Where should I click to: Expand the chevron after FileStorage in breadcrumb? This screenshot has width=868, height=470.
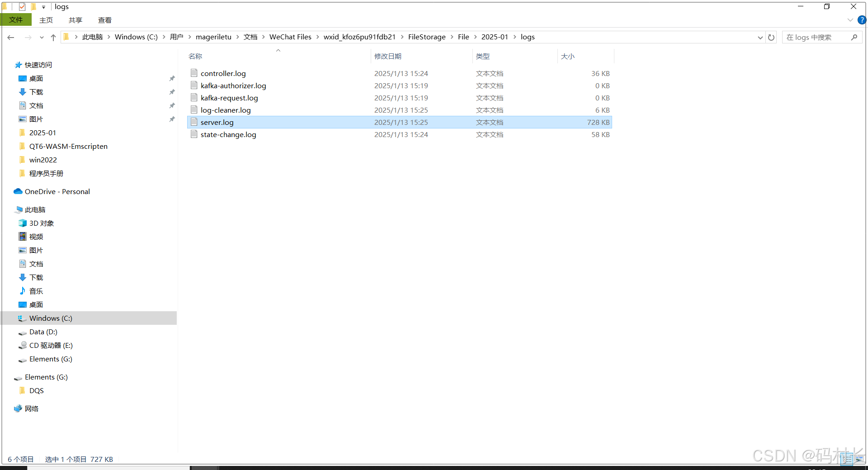tap(452, 37)
